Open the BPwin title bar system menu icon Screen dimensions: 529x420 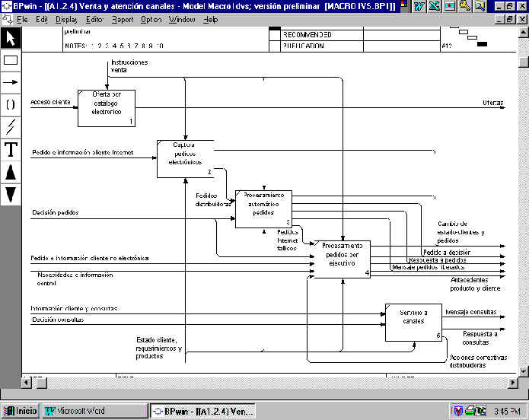pyautogui.click(x=6, y=6)
